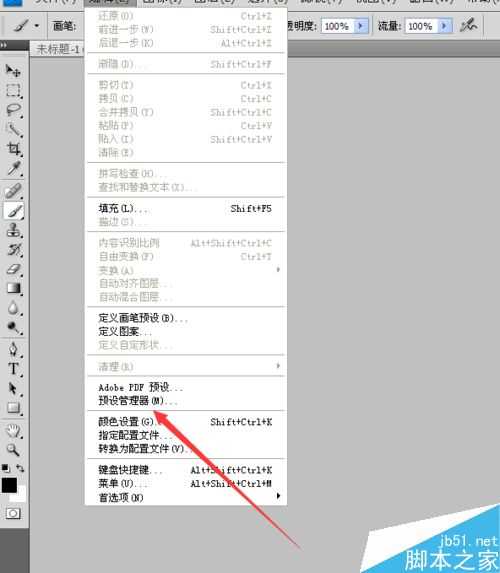
Task: Select the Brush tool in toolbox
Action: tap(13, 211)
